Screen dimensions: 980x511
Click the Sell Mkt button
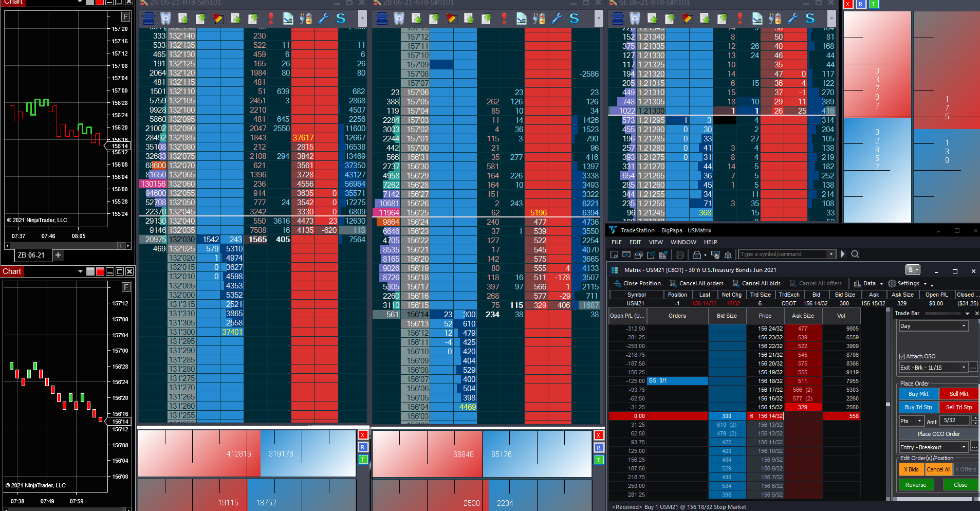pos(958,394)
